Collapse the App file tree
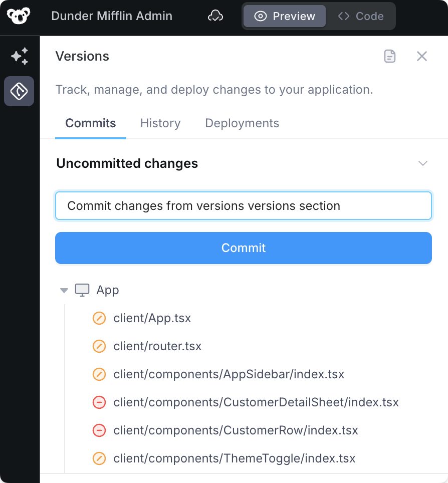Viewport: 448px width, 483px height. pyautogui.click(x=64, y=290)
